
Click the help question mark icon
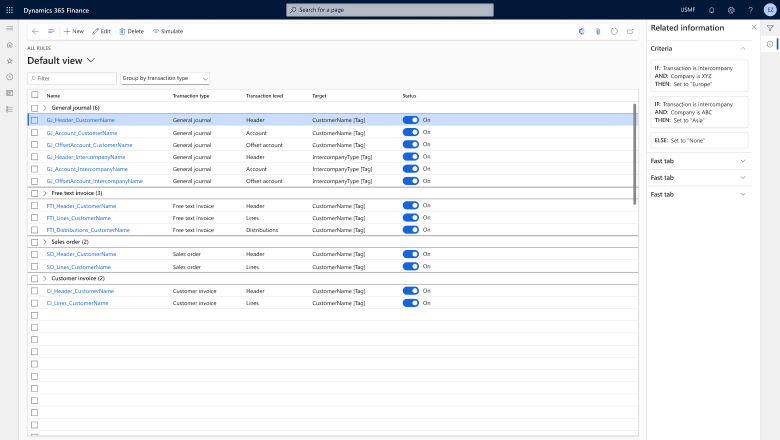tap(749, 9)
